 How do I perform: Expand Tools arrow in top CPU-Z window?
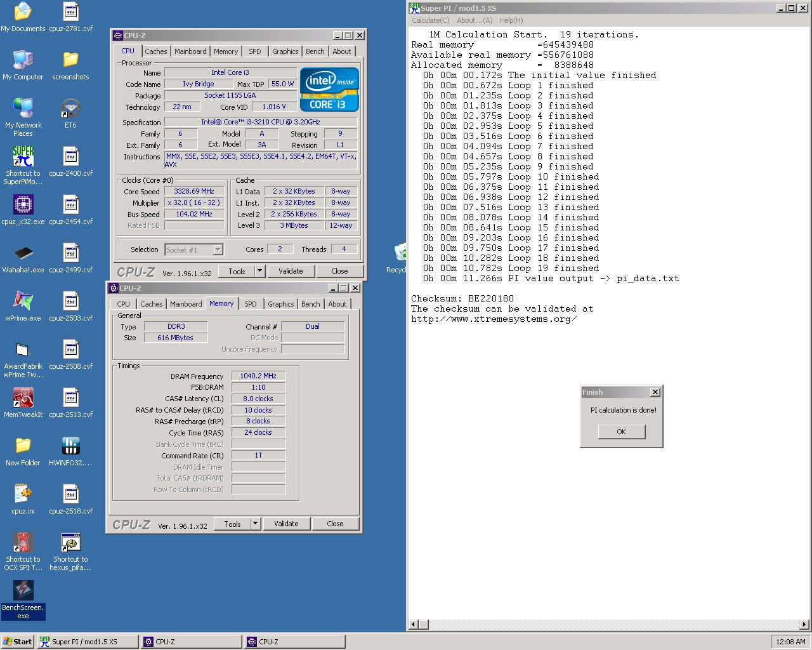(x=259, y=271)
